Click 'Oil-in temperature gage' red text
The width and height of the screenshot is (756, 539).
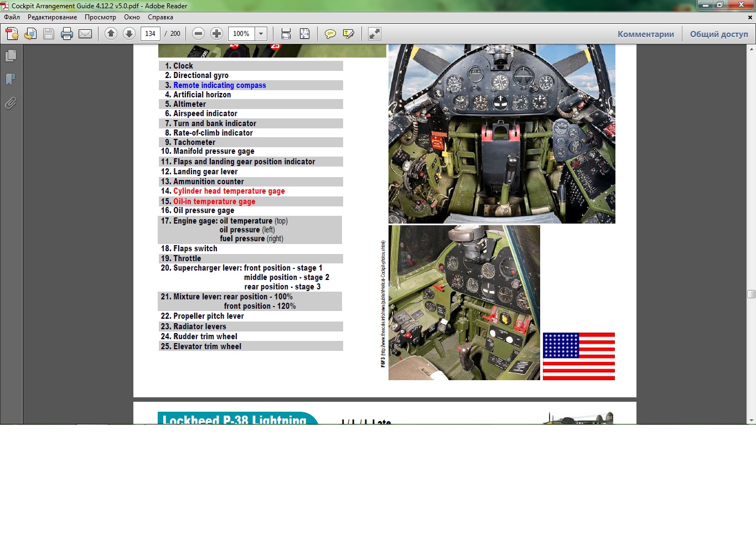pos(214,201)
